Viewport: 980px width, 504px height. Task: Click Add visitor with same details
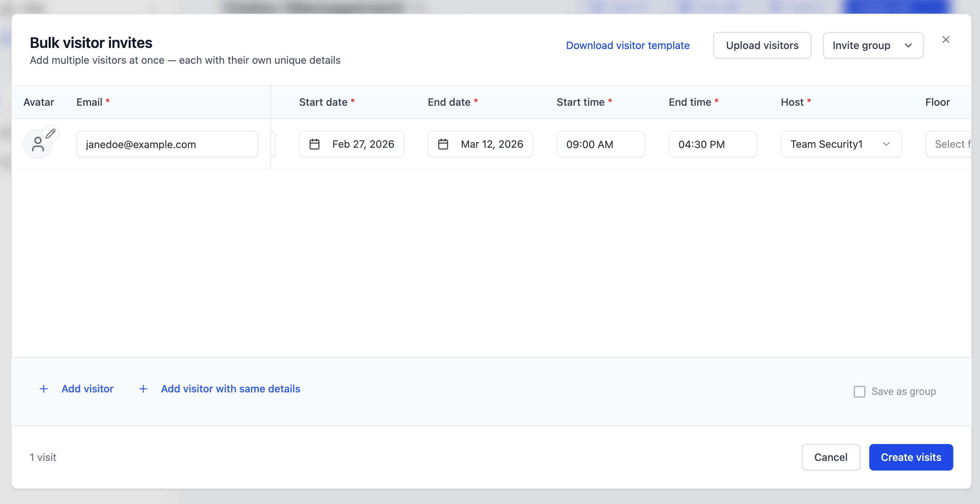230,388
